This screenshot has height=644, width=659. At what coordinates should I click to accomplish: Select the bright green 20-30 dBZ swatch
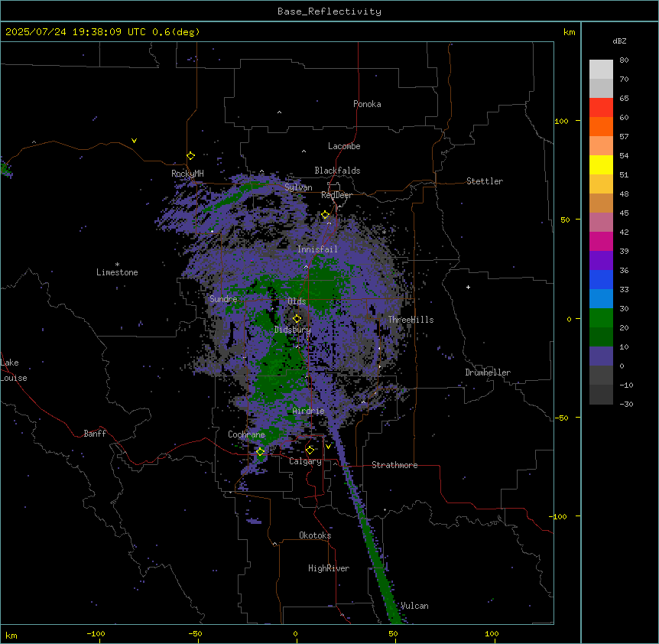pos(601,318)
